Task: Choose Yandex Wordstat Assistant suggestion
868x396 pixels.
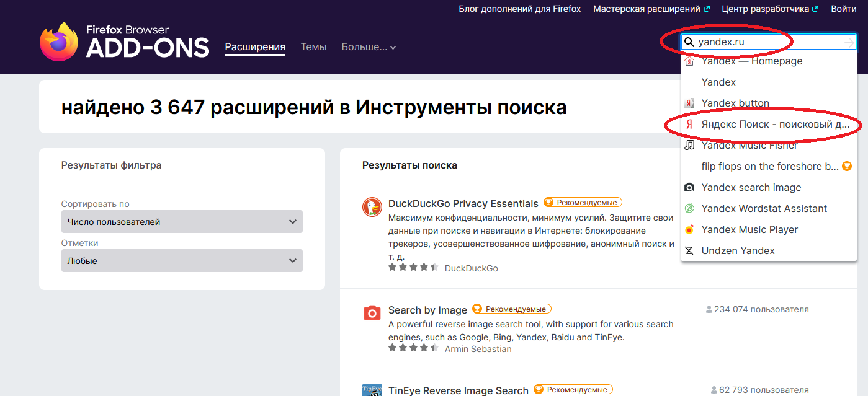Action: (764, 208)
